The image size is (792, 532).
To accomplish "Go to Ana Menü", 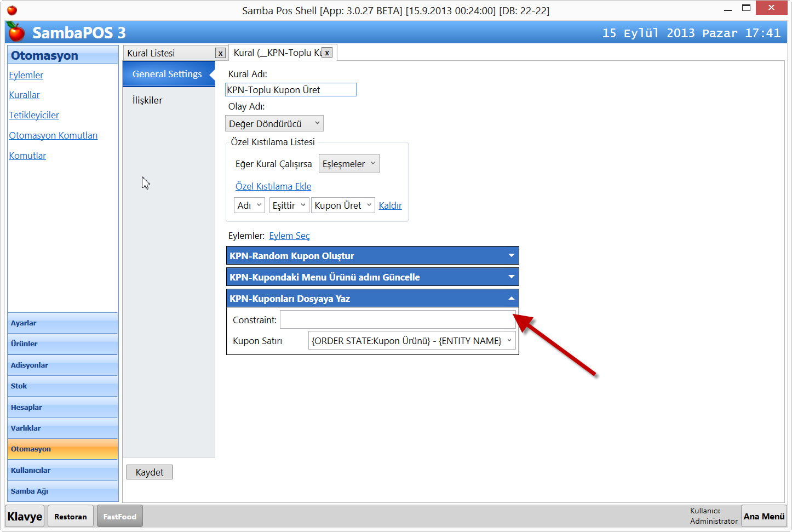I will point(764,516).
